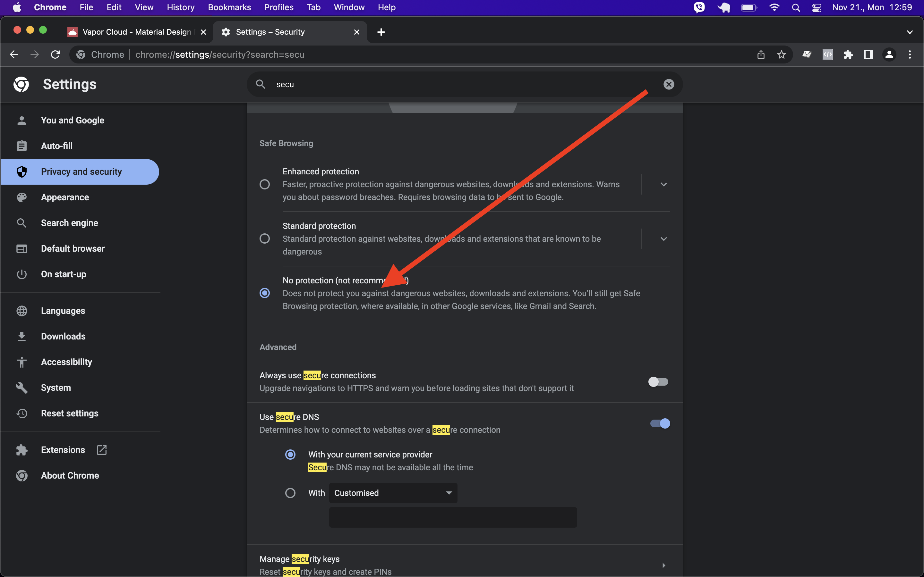Bookmark this page using the star icon
924x577 pixels.
781,54
